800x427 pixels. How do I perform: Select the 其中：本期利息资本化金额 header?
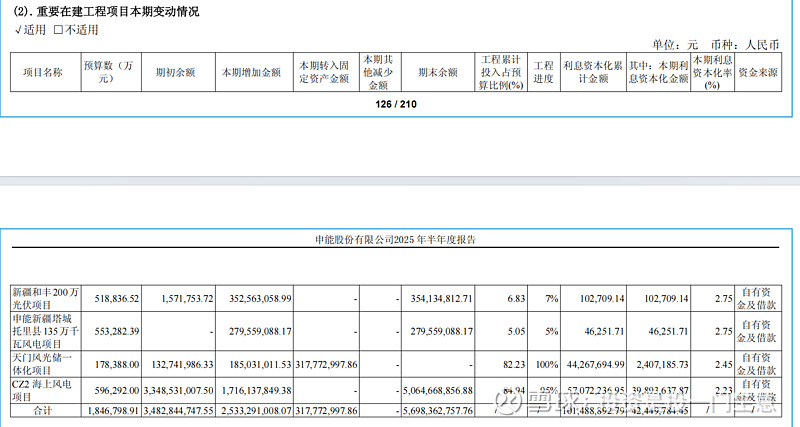[658, 72]
